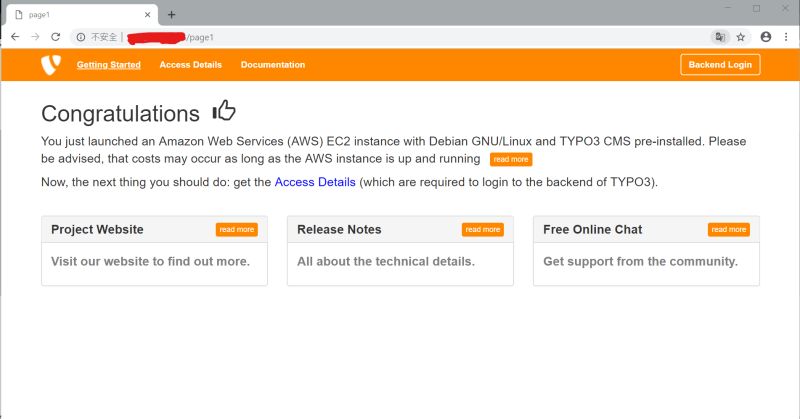This screenshot has width=800, height=419.
Task: Open the Access Details navigation item
Action: (x=190, y=65)
